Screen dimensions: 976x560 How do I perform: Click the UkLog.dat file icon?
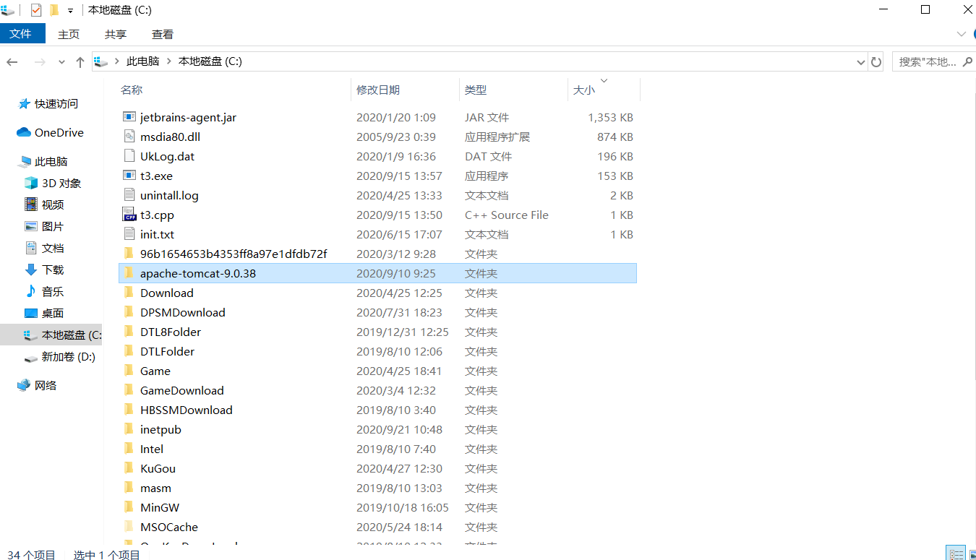click(129, 156)
